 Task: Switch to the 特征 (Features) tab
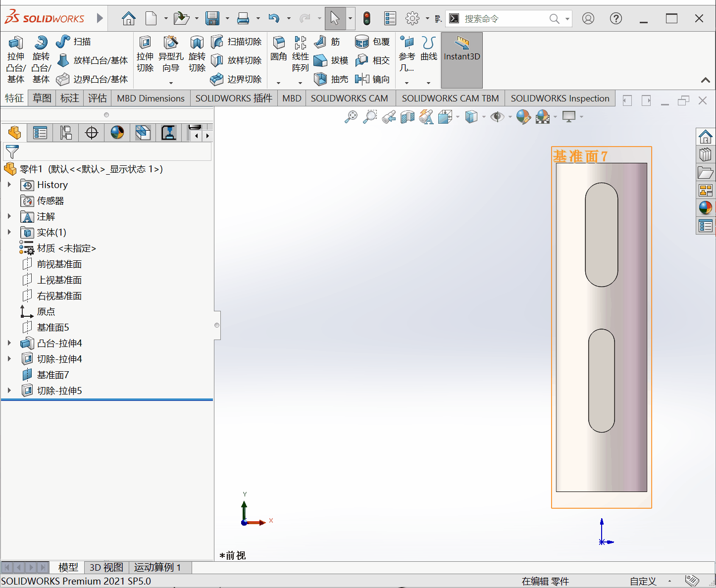(x=14, y=98)
